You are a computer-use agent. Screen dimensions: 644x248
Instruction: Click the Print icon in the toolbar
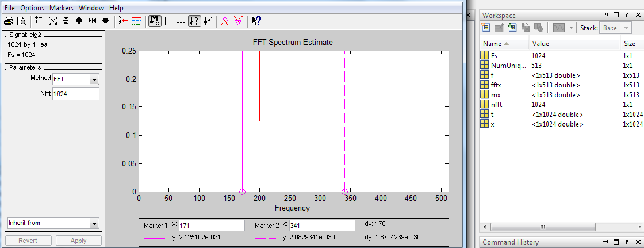pos(9,21)
